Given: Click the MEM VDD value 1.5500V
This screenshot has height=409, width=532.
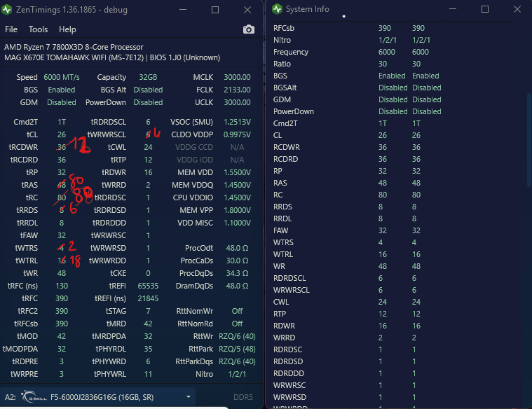Looking at the screenshot, I should [x=237, y=172].
